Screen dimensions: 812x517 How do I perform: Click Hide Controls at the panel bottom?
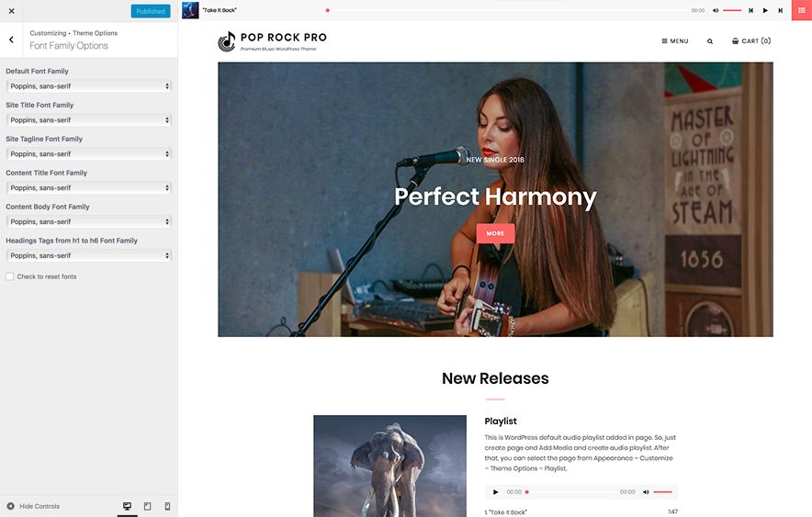point(33,506)
